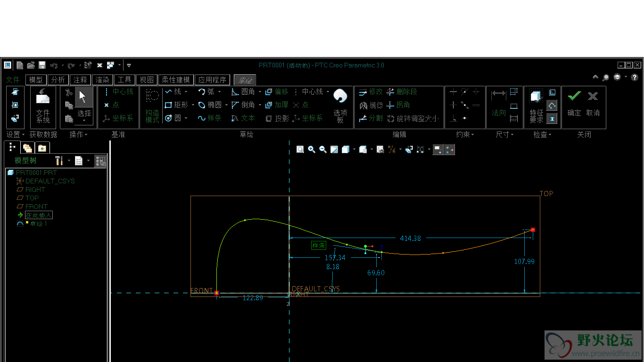Select the 线 line tool
The height and width of the screenshot is (362, 644).
coord(173,91)
